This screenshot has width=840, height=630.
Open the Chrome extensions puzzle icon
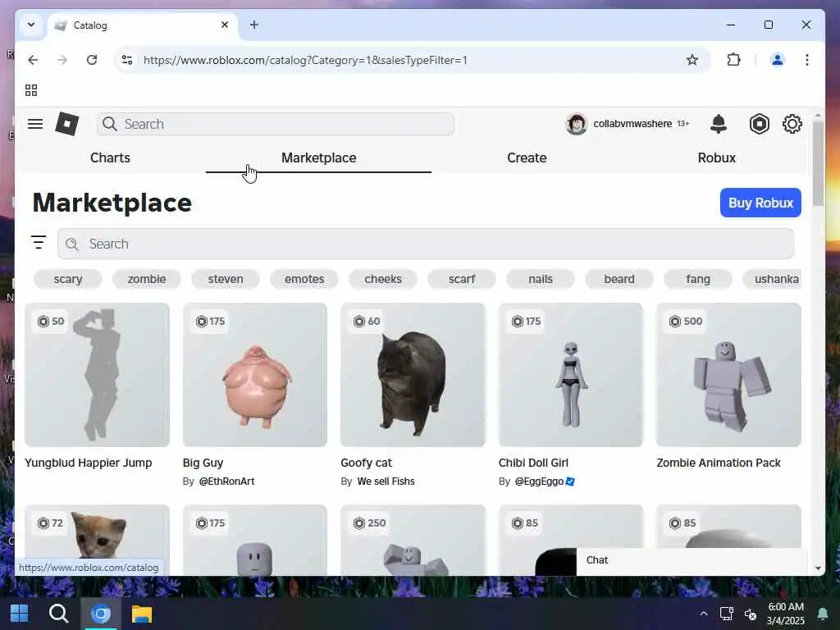[x=734, y=60]
